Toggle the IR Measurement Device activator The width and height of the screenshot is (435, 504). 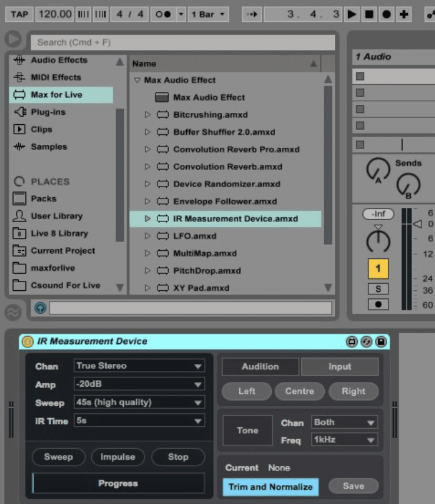click(x=27, y=341)
